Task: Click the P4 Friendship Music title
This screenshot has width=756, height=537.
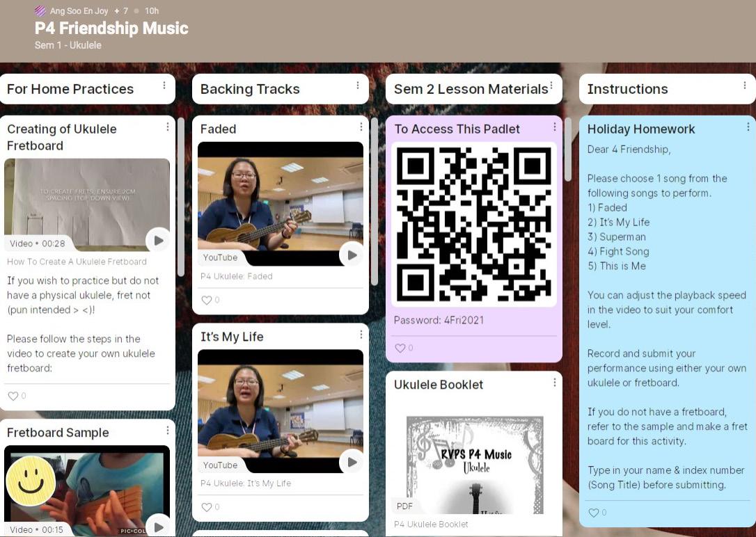Action: 111,28
